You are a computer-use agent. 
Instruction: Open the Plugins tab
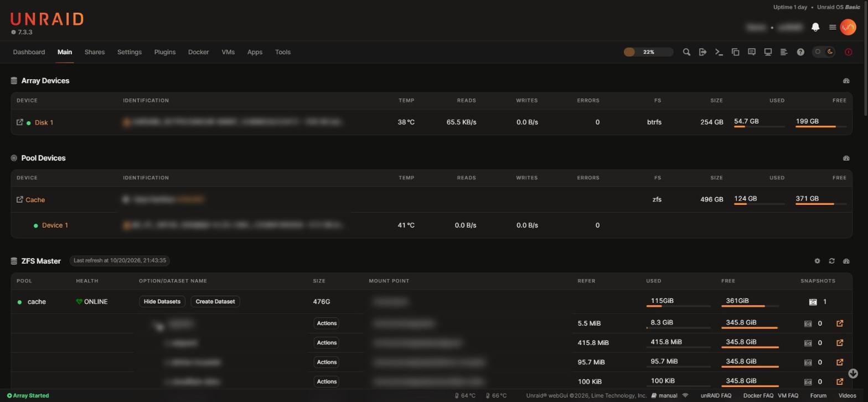point(164,52)
